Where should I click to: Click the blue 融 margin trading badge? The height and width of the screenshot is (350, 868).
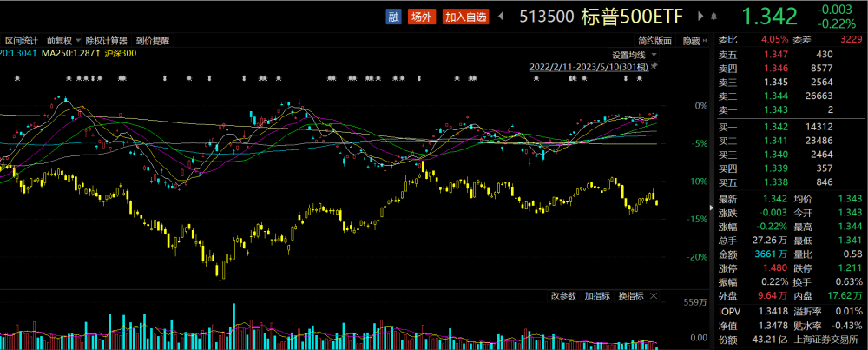pyautogui.click(x=393, y=17)
